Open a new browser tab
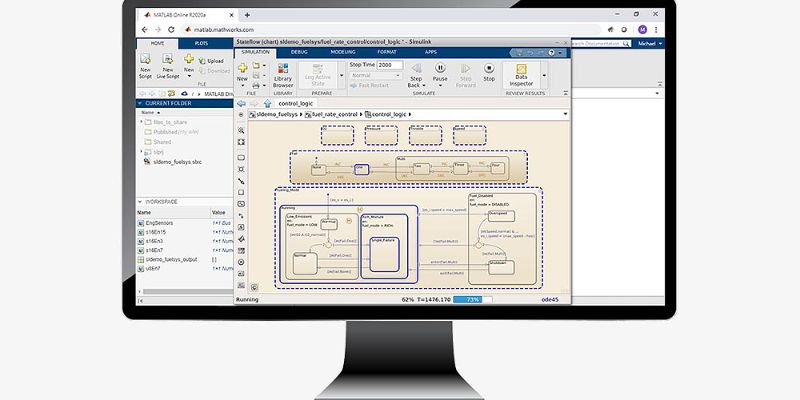This screenshot has width=800, height=400. (247, 15)
